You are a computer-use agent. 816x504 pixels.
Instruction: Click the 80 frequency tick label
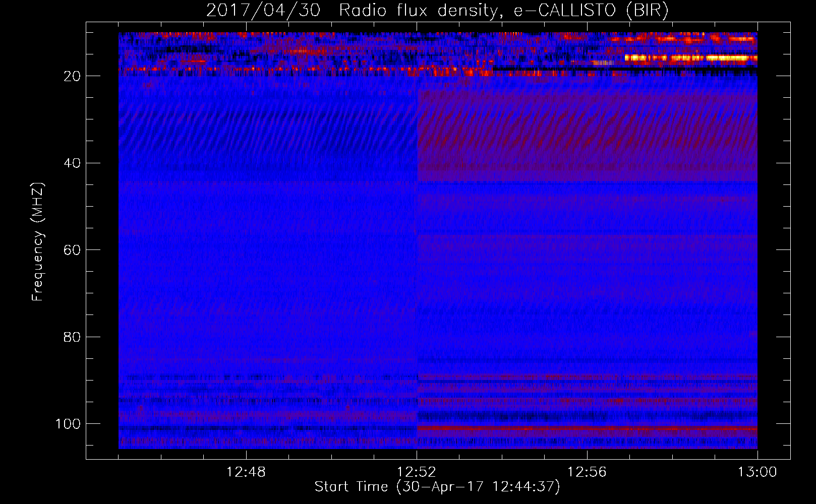coord(72,337)
